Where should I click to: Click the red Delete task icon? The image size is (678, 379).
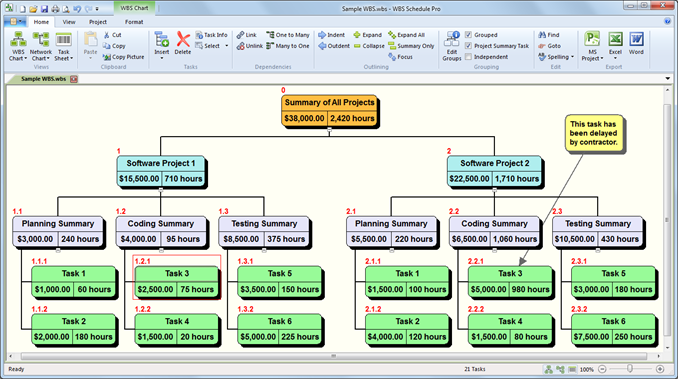click(x=183, y=40)
